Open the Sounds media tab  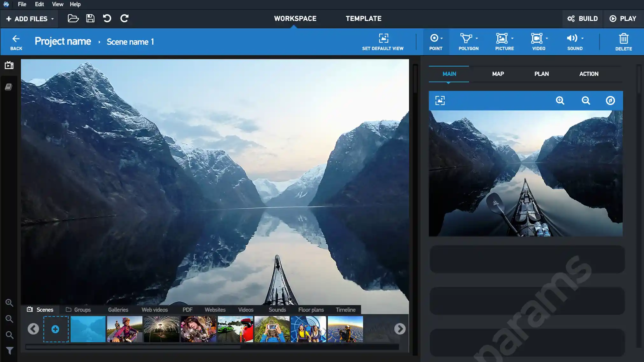click(277, 310)
